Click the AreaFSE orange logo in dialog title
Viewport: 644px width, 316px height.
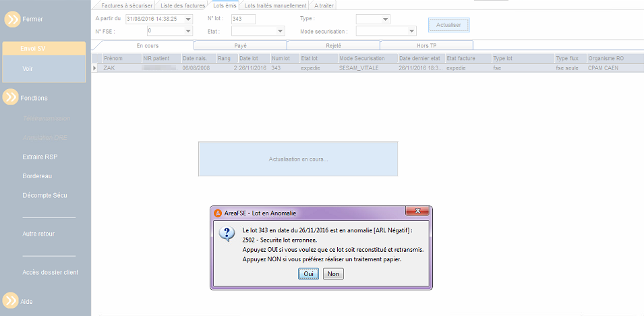click(x=218, y=213)
